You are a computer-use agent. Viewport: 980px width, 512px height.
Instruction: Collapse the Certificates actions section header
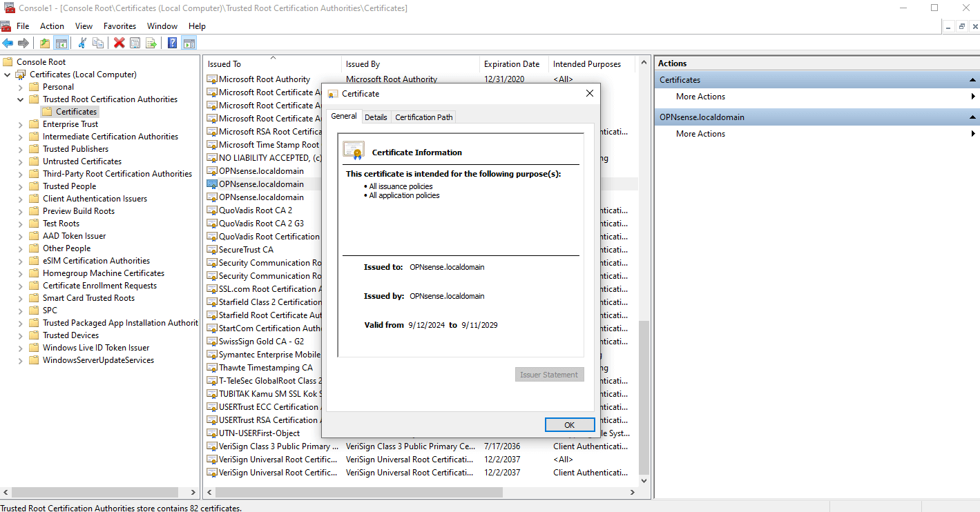tap(972, 80)
